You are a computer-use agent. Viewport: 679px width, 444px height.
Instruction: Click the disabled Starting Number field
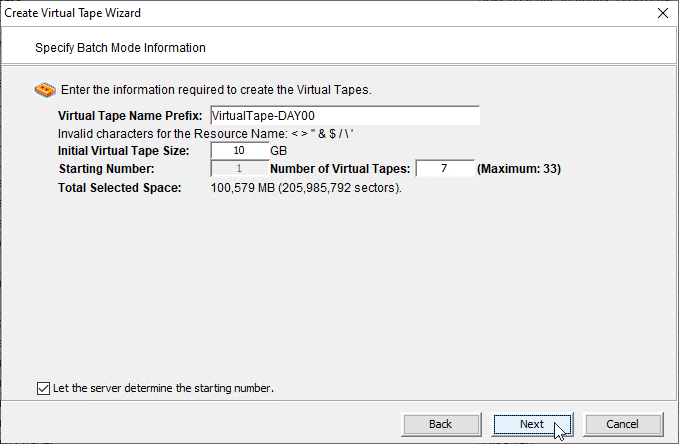(239, 169)
